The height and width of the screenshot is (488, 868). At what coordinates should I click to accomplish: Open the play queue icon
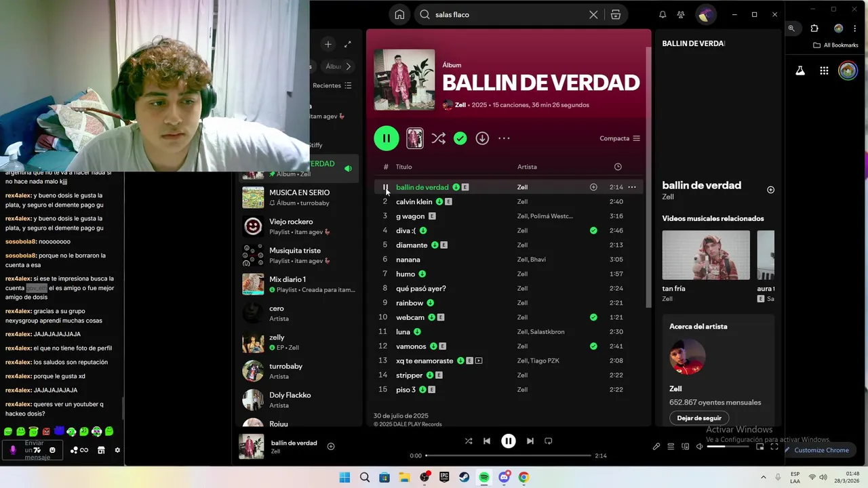[671, 447]
